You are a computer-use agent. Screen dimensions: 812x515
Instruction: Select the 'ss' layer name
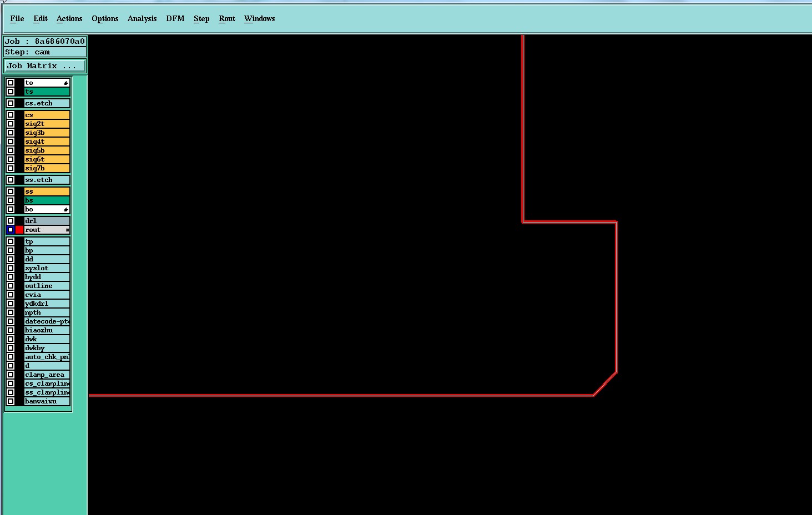47,191
